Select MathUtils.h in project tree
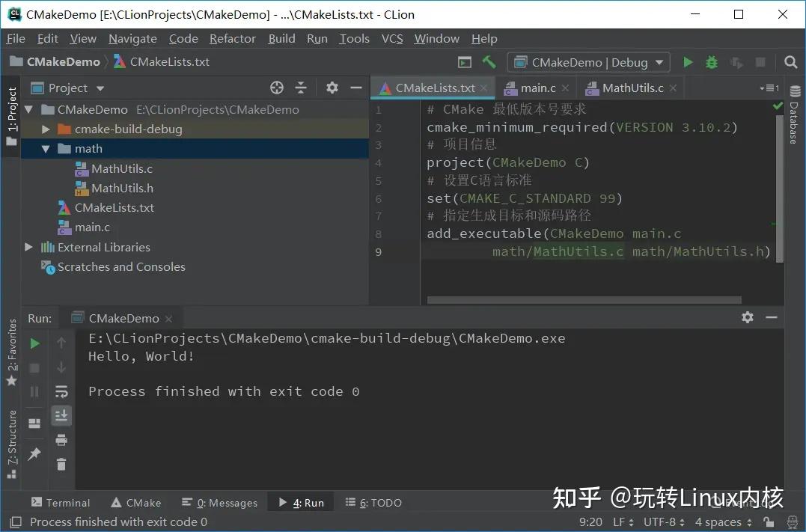Image resolution: width=806 pixels, height=532 pixels. click(x=122, y=189)
